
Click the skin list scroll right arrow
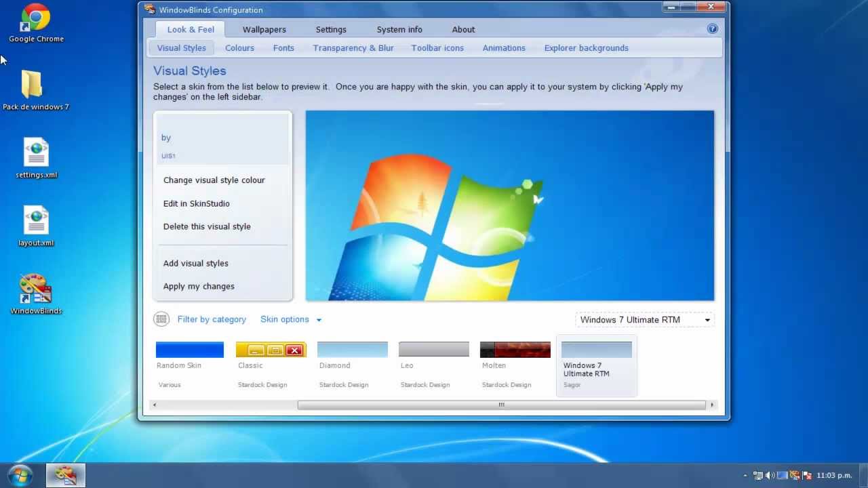[x=711, y=405]
